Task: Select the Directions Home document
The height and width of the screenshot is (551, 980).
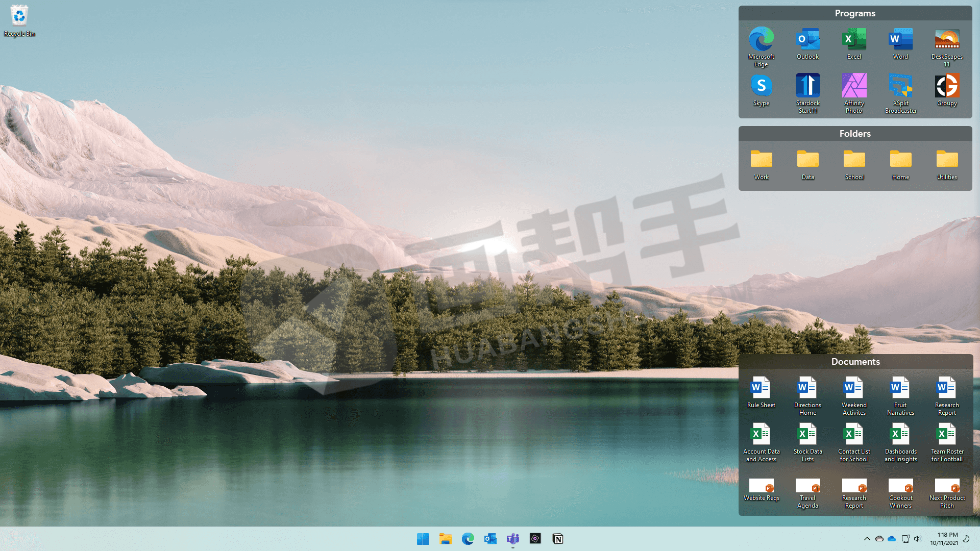Action: pyautogui.click(x=807, y=396)
